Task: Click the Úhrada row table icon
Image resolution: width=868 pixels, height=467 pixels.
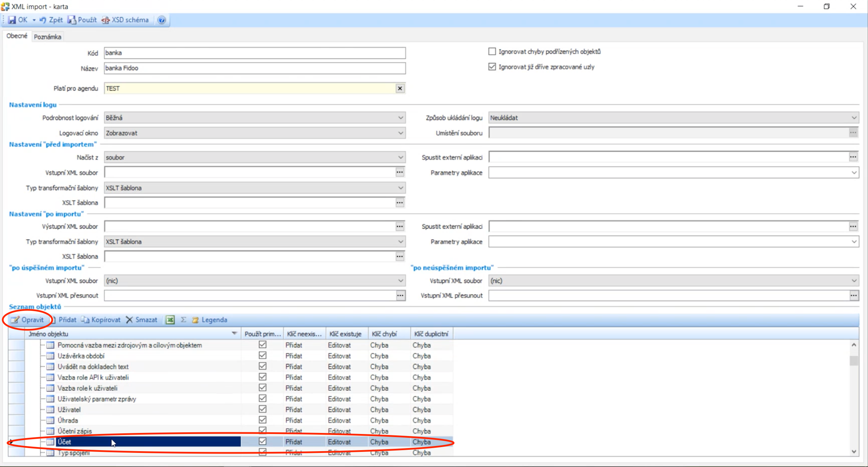Action: pos(50,420)
